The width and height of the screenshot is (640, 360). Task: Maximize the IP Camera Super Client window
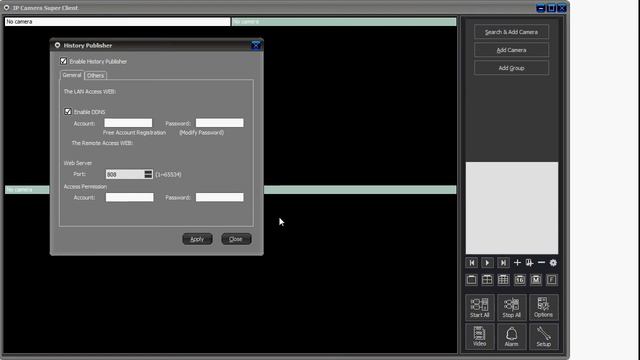point(551,8)
